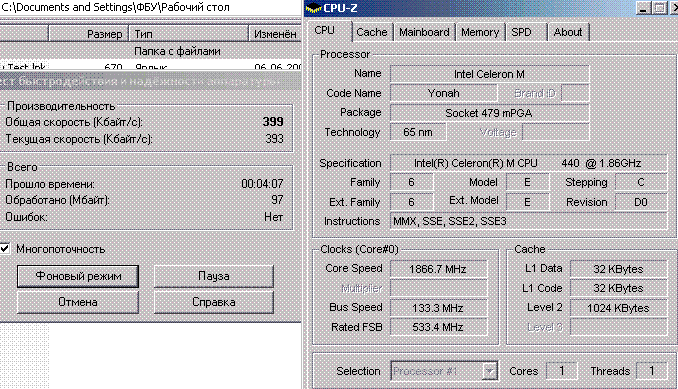678x389 pixels.
Task: Sort by the Тип column header
Action: (x=189, y=34)
